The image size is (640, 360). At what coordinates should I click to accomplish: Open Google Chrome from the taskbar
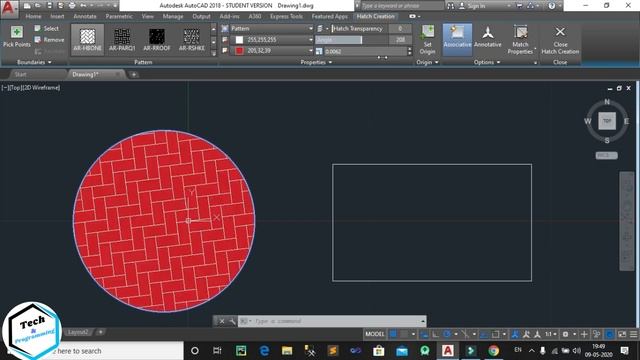coord(493,351)
